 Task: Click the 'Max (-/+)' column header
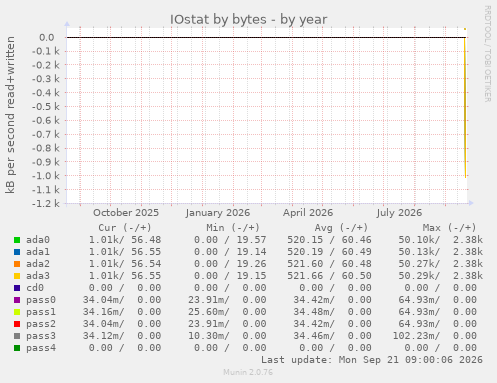click(449, 228)
